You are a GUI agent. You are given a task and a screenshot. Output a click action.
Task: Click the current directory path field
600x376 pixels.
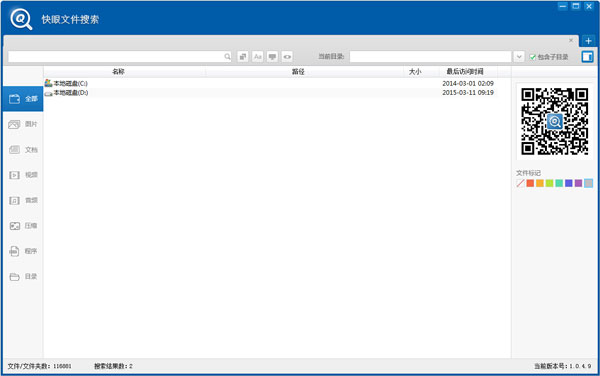coord(430,57)
